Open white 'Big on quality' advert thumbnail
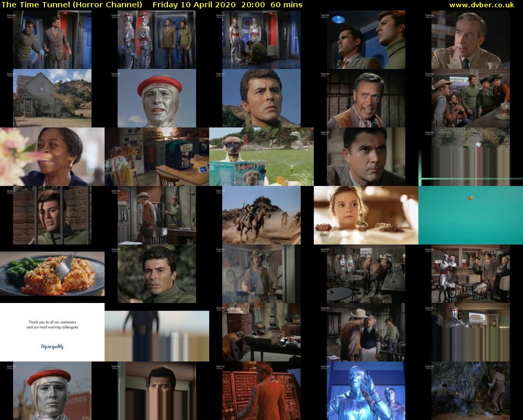The width and height of the screenshot is (523, 420). click(52, 332)
